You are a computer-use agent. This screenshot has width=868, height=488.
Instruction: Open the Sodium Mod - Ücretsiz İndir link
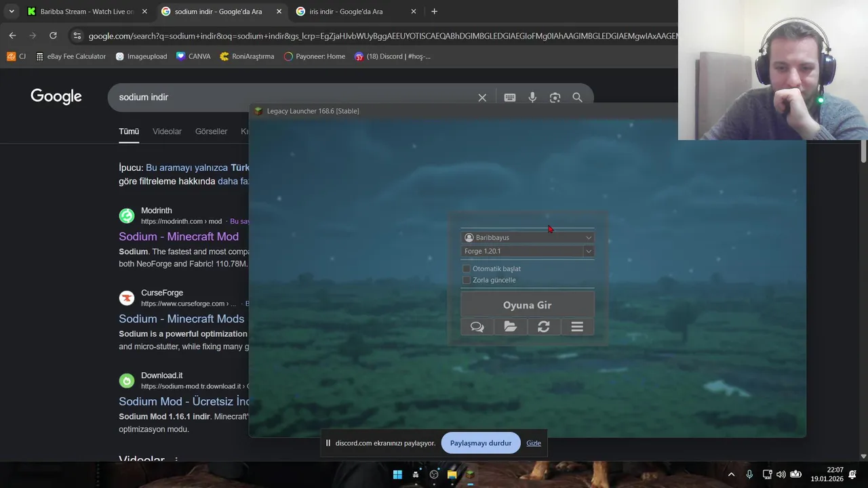point(184,401)
